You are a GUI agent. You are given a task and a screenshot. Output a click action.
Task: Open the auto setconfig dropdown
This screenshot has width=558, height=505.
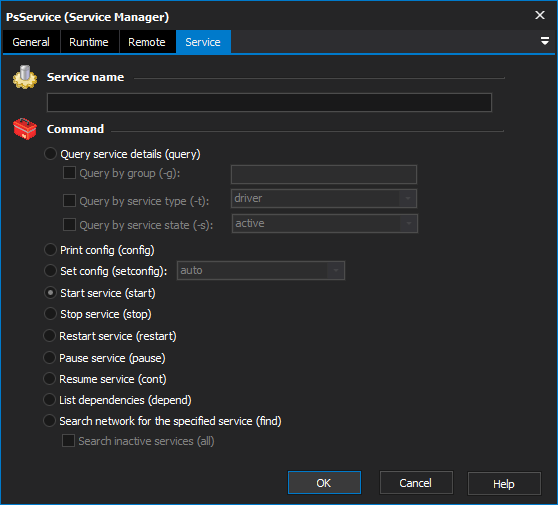coord(261,270)
